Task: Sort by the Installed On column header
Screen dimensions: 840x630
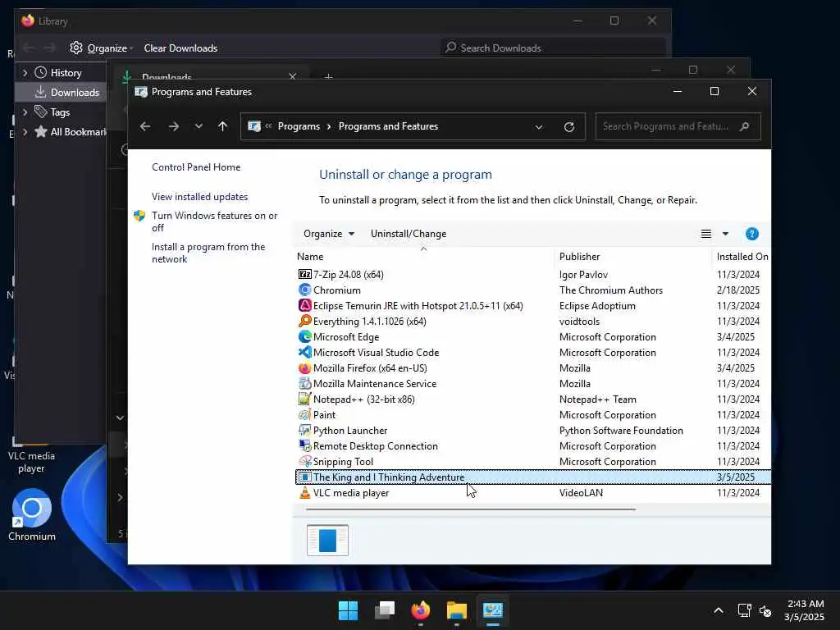Action: [x=742, y=257]
